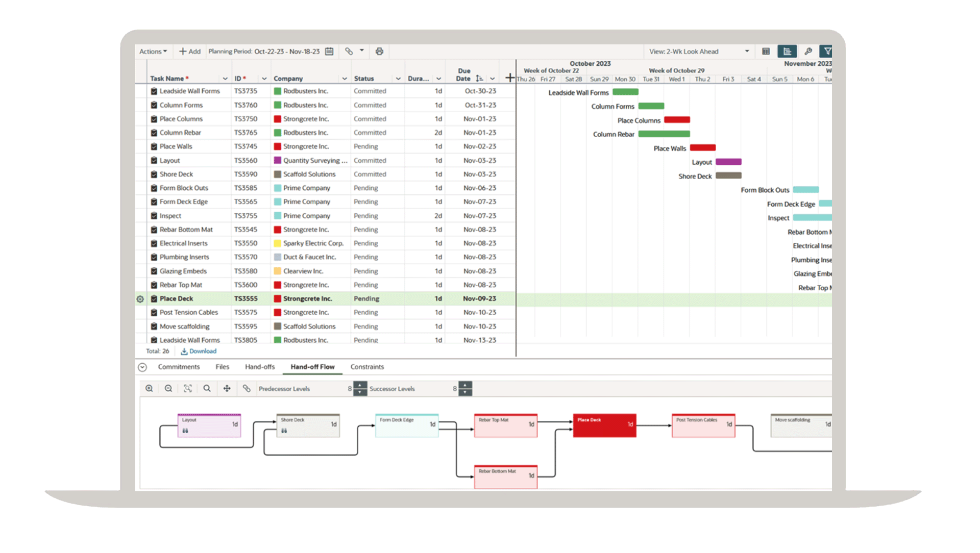Click the filter funnel icon
Viewport: 980px width, 553px height.
pyautogui.click(x=827, y=52)
